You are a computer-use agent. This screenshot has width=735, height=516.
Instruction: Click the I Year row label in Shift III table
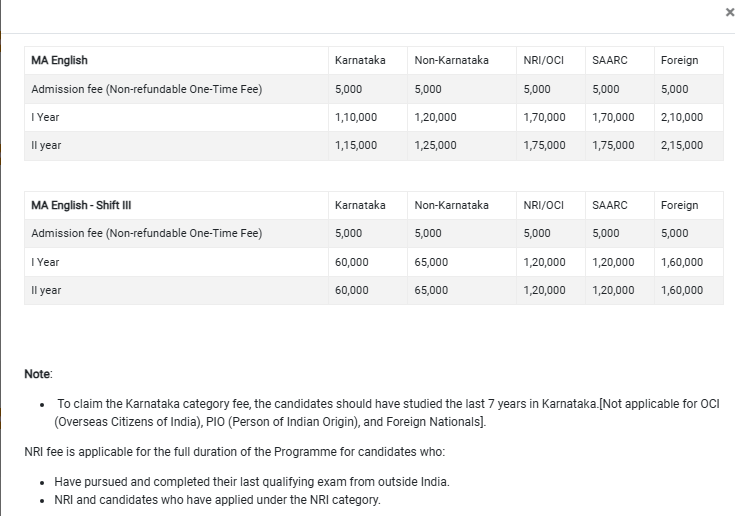[45, 262]
